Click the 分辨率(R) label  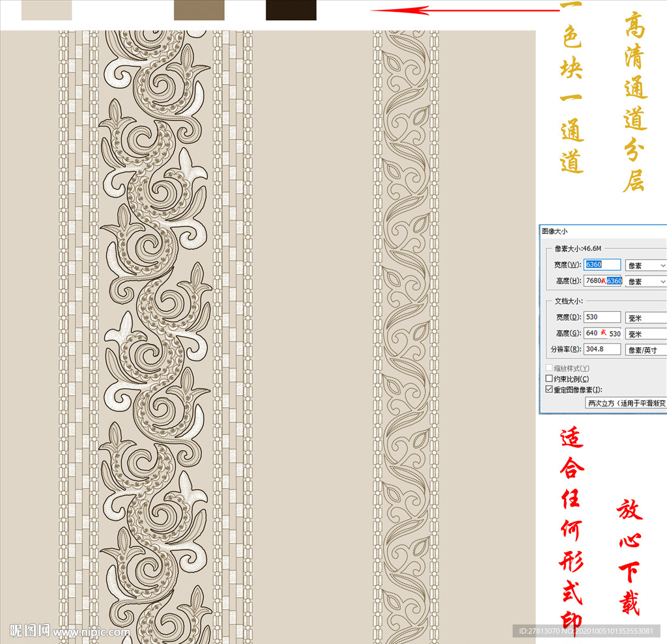(x=566, y=349)
